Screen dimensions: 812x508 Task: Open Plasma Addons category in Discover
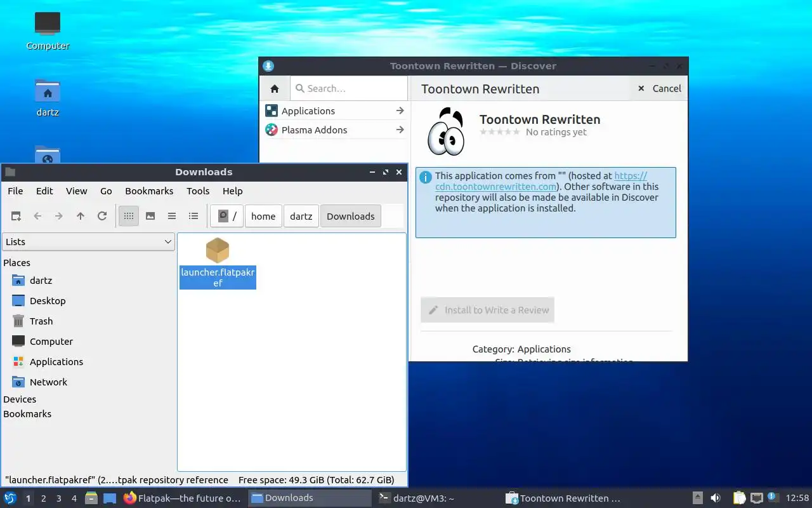[334, 130]
